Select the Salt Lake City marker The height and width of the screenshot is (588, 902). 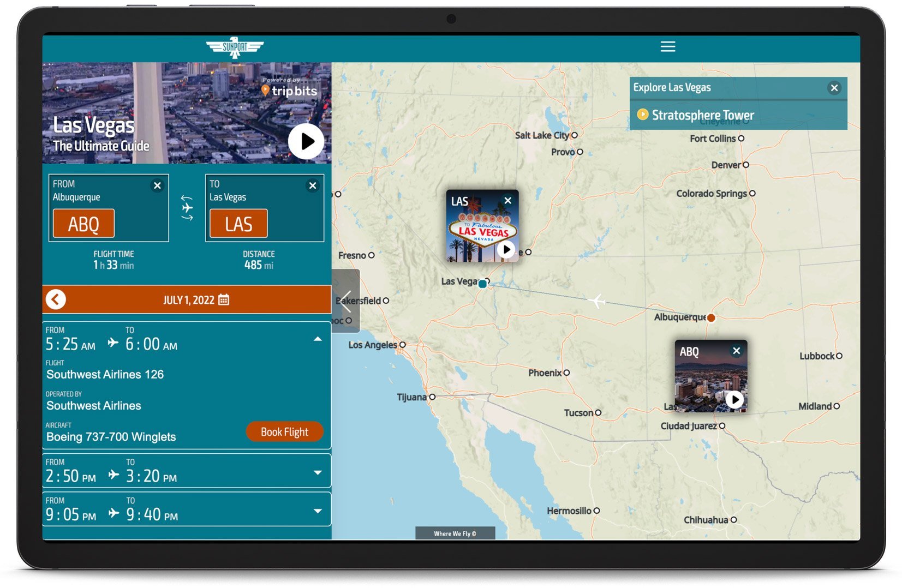coord(574,135)
